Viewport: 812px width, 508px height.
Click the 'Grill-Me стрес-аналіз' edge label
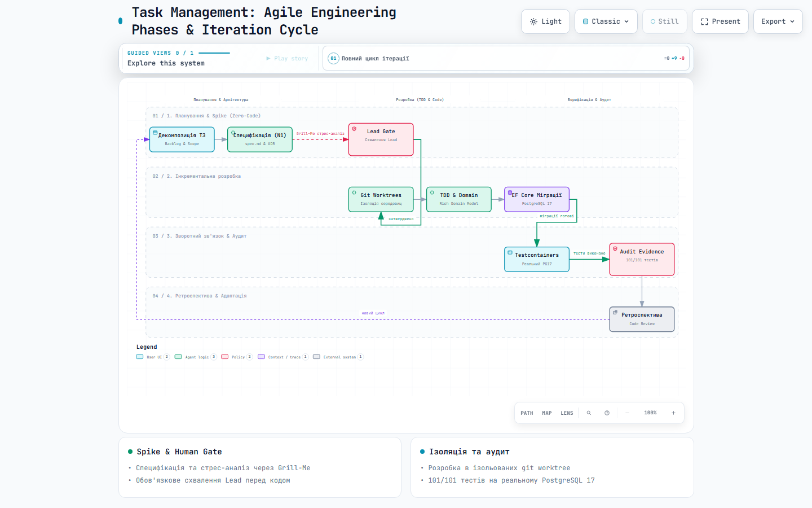(320, 134)
